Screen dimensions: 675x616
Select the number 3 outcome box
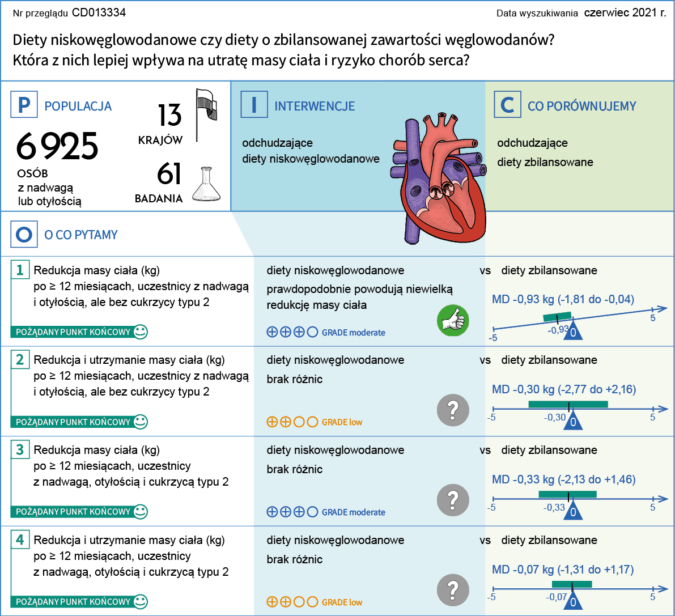tap(20, 449)
